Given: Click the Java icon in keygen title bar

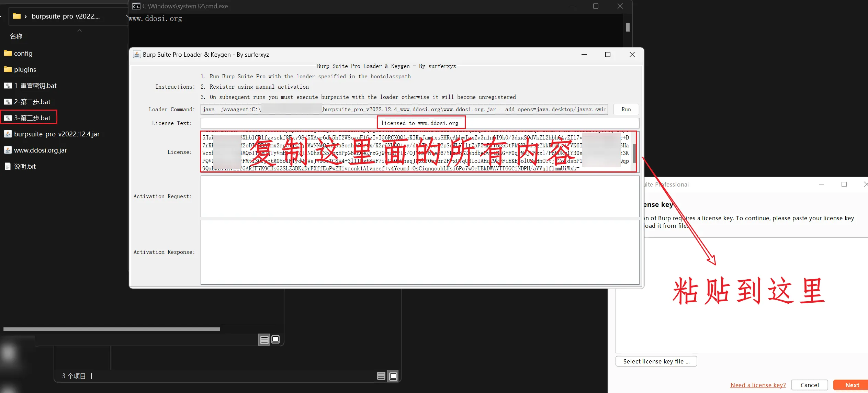Looking at the screenshot, I should click(x=137, y=54).
